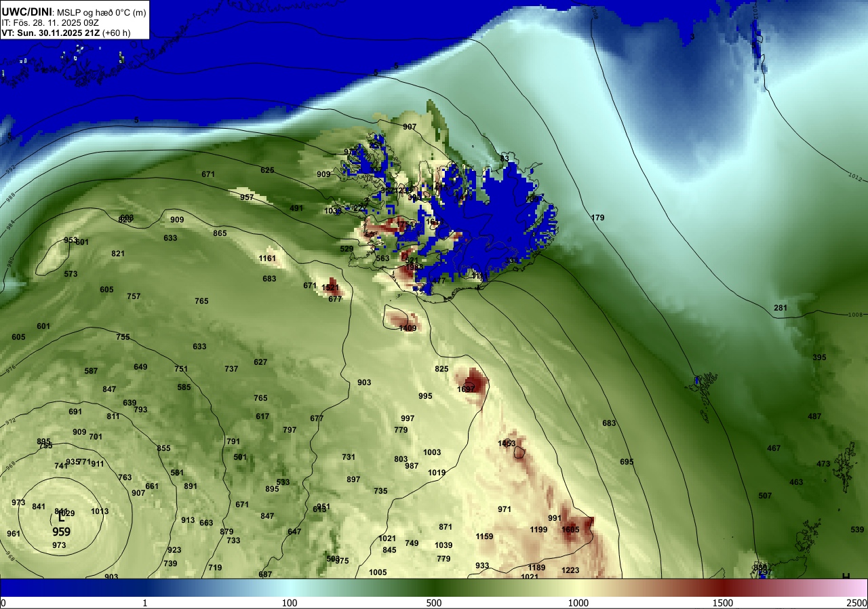Click the 507 value on the map
Screen dimensions: 868x609
click(765, 496)
